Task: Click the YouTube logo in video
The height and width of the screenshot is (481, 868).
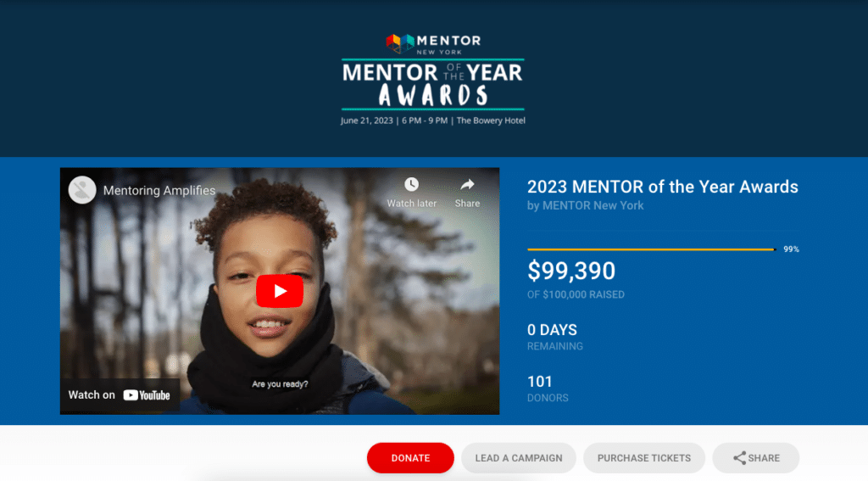Action: click(147, 395)
